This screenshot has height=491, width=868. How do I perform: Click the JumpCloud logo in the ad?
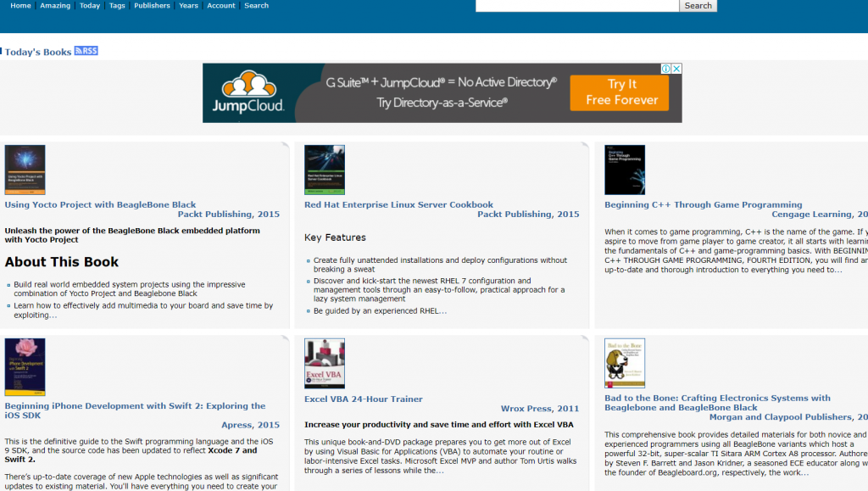(248, 92)
